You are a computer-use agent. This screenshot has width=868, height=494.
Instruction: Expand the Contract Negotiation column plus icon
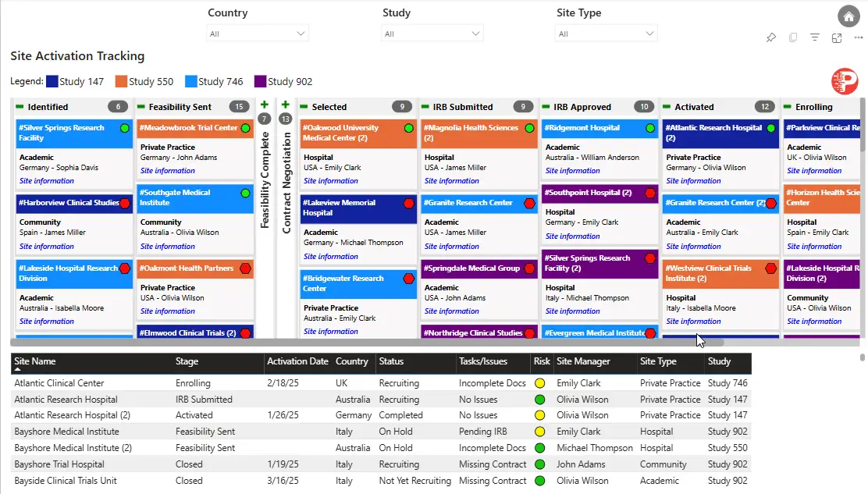(286, 105)
